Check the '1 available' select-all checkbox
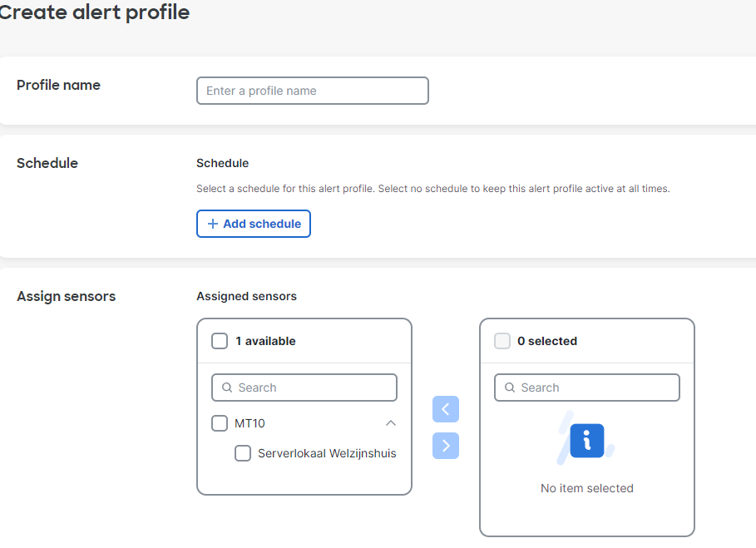The image size is (756, 548). click(219, 341)
